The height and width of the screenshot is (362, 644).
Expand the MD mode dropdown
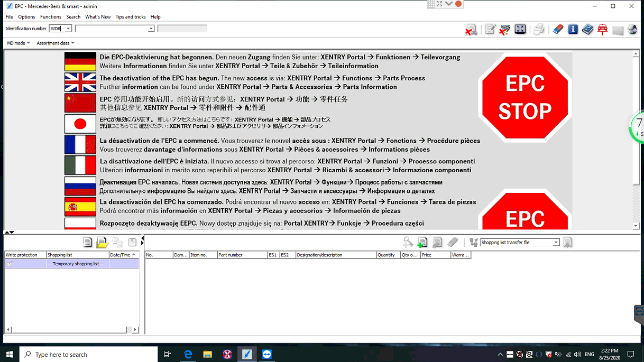[19, 43]
